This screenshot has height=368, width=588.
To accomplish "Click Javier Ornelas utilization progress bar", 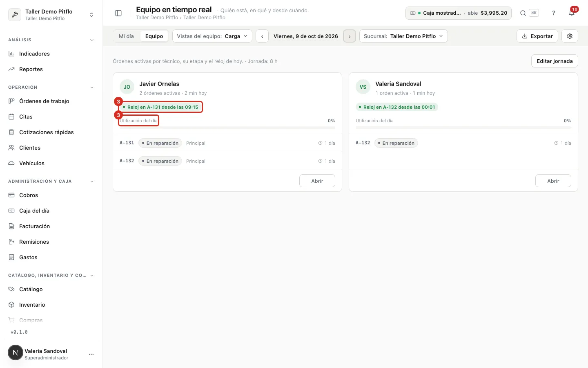I will click(227, 128).
